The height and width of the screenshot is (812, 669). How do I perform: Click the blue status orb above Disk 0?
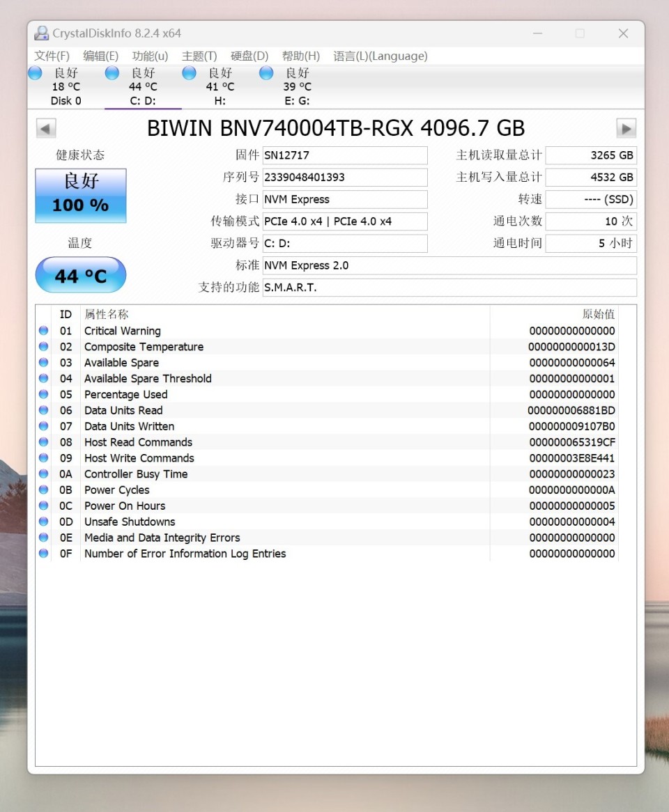(x=36, y=73)
